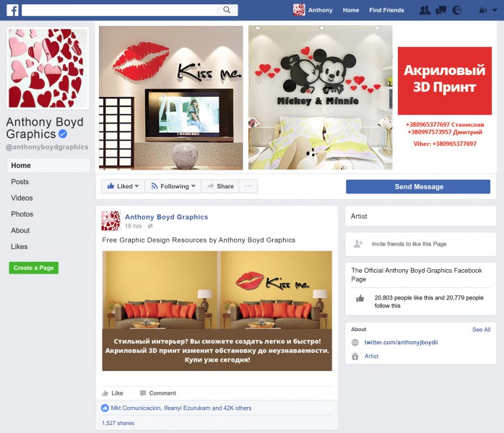Open the About section in sidebar
The height and width of the screenshot is (433, 504).
pyautogui.click(x=20, y=230)
